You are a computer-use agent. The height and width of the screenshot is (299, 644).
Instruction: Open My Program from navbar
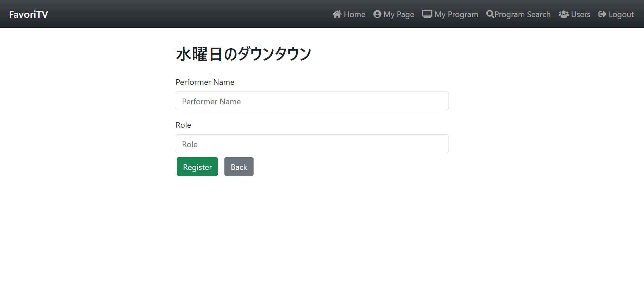click(450, 14)
